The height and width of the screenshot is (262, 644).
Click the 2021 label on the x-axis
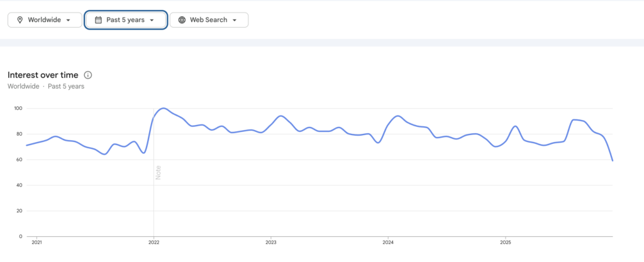click(36, 242)
